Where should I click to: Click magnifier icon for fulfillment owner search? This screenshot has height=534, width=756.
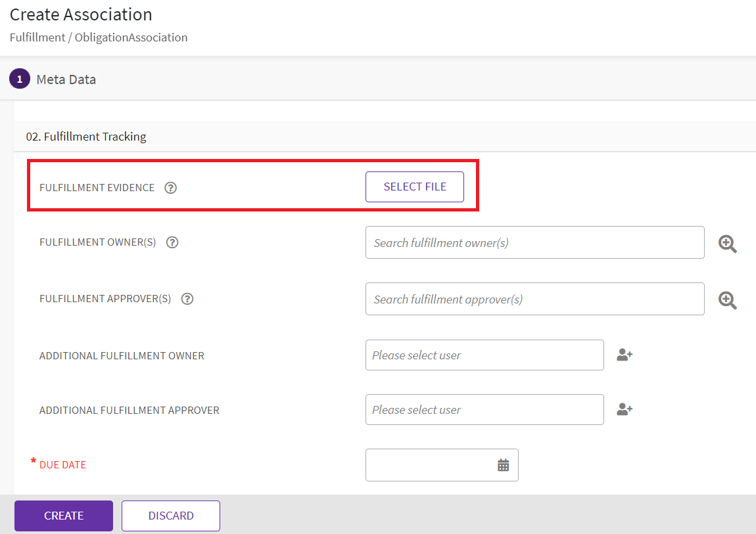click(727, 244)
